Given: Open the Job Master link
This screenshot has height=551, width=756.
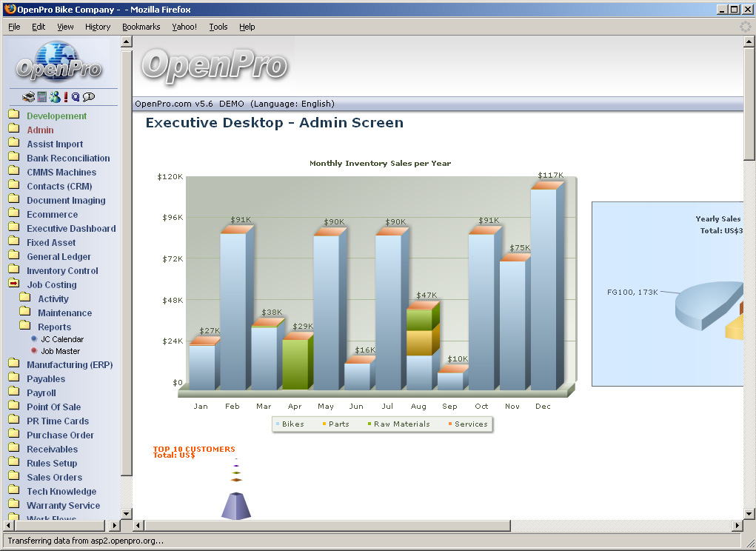Looking at the screenshot, I should (60, 351).
